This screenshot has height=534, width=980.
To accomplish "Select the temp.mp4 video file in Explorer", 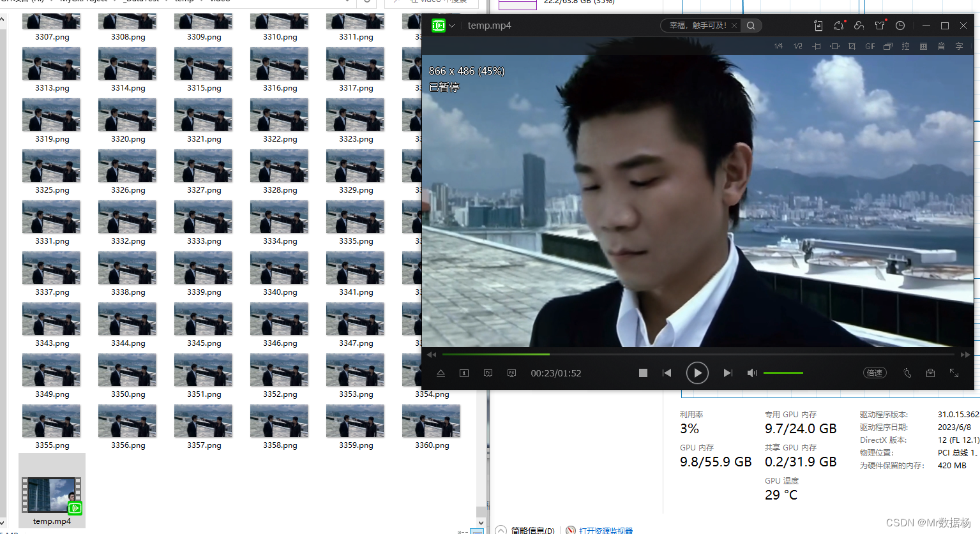I will point(52,491).
